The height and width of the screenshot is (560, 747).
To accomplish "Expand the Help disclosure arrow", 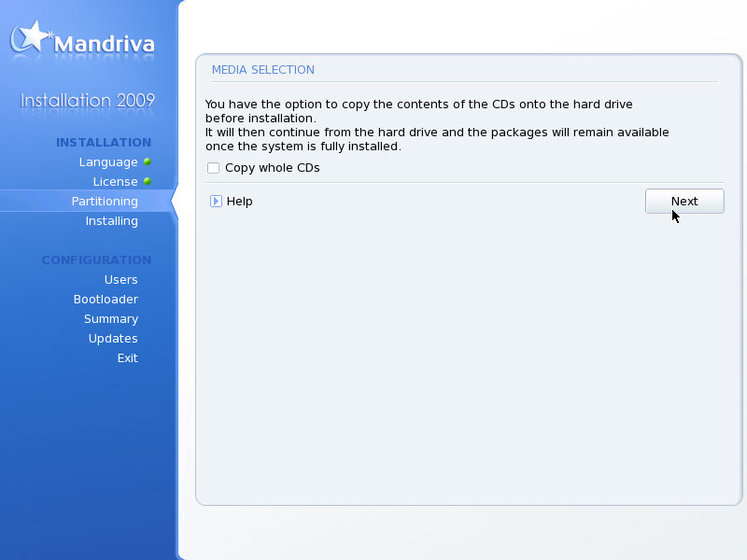I will click(x=216, y=201).
